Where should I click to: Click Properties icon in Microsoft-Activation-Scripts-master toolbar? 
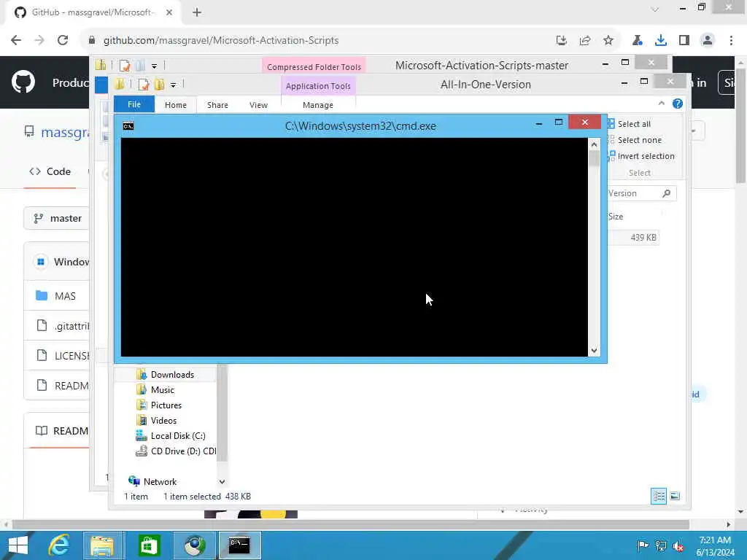coord(124,66)
